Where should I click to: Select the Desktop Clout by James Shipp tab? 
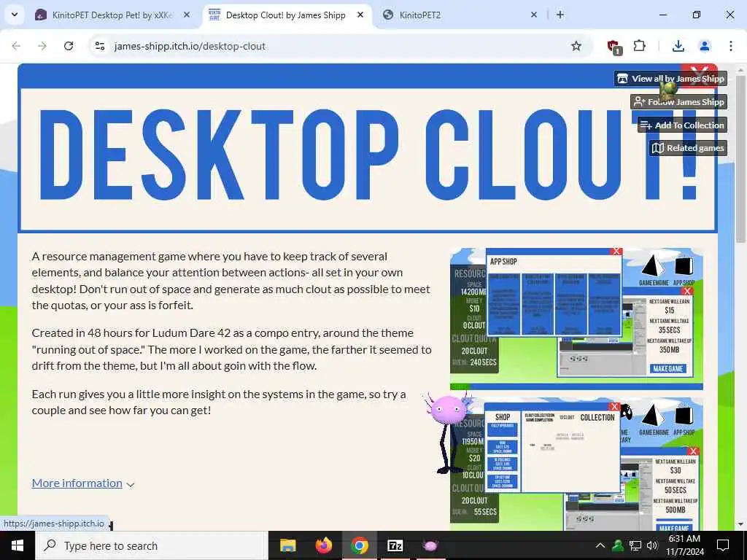(x=286, y=15)
